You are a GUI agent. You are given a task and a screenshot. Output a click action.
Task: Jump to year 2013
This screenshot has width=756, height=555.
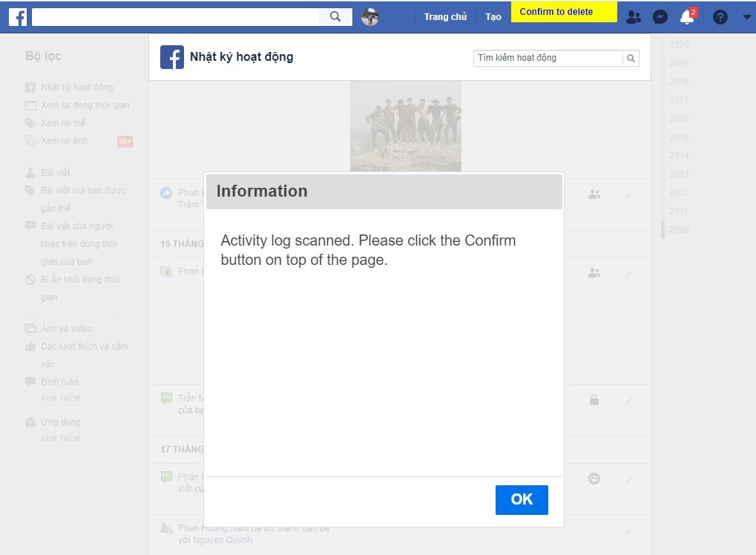[679, 174]
